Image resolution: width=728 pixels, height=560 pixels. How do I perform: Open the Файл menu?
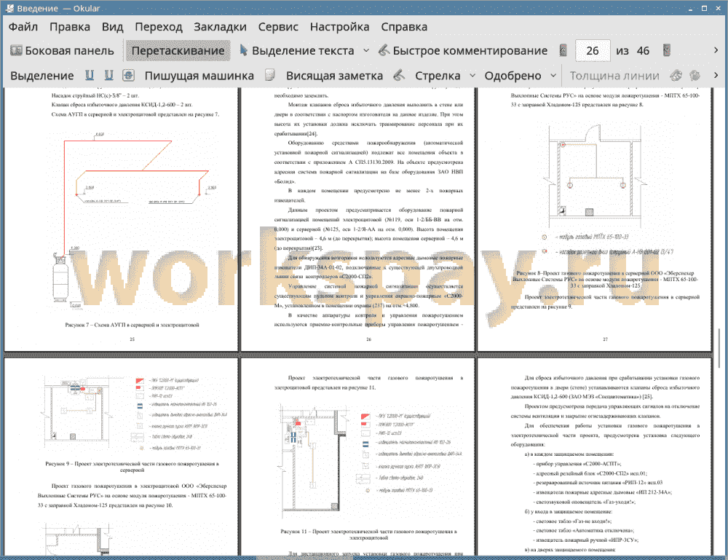click(x=23, y=27)
